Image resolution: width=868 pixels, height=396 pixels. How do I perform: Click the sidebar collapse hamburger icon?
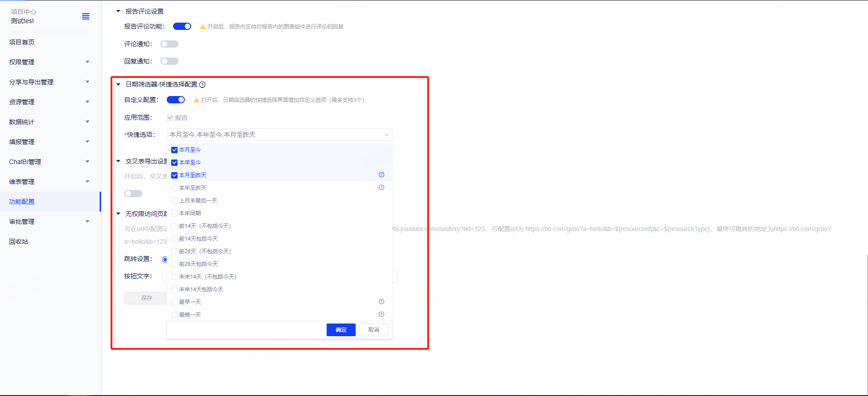point(86,17)
